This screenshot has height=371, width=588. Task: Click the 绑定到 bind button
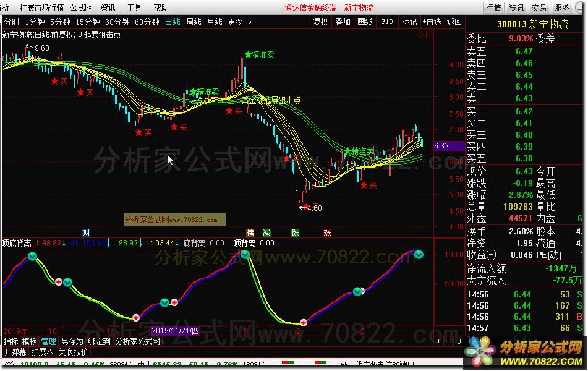pyautogui.click(x=99, y=341)
